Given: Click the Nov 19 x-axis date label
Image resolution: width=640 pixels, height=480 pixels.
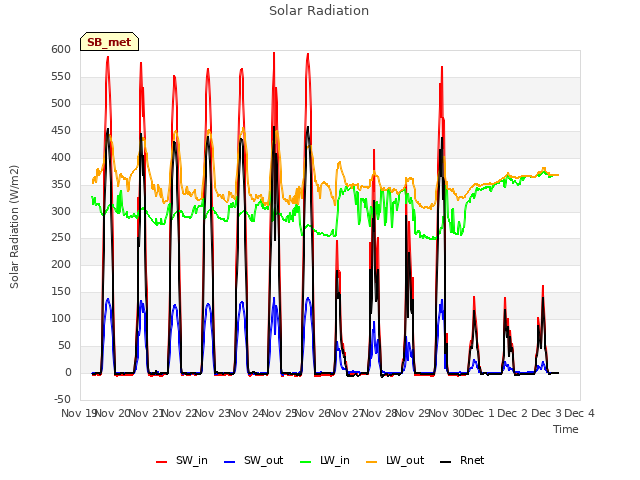Looking at the screenshot, I should 79,413.
